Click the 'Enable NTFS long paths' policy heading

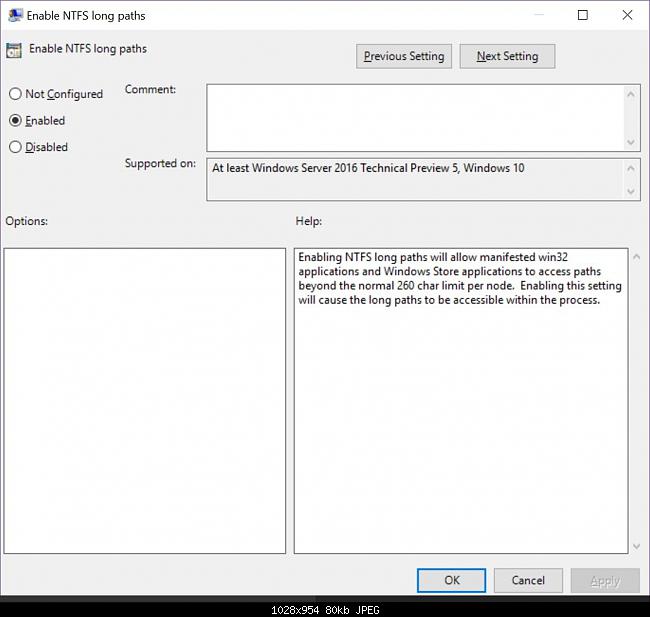tap(88, 49)
